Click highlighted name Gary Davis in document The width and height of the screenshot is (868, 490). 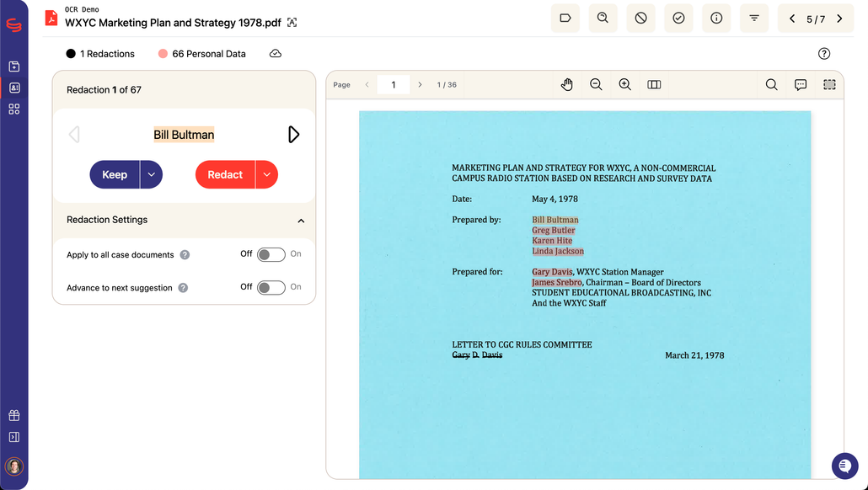click(x=552, y=272)
